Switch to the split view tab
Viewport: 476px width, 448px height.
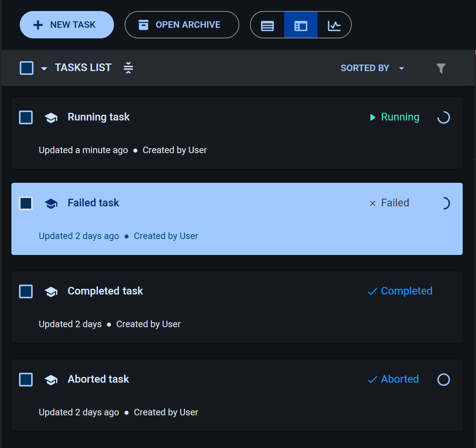click(300, 25)
